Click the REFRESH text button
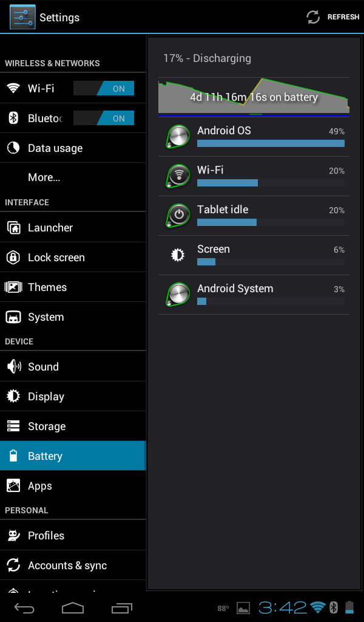The image size is (364, 622). coord(343,17)
